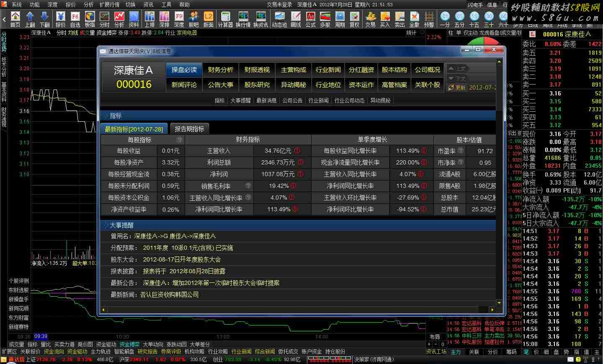Switch to the 报告期指标 tab
This screenshot has height=364, width=603.
(190, 129)
